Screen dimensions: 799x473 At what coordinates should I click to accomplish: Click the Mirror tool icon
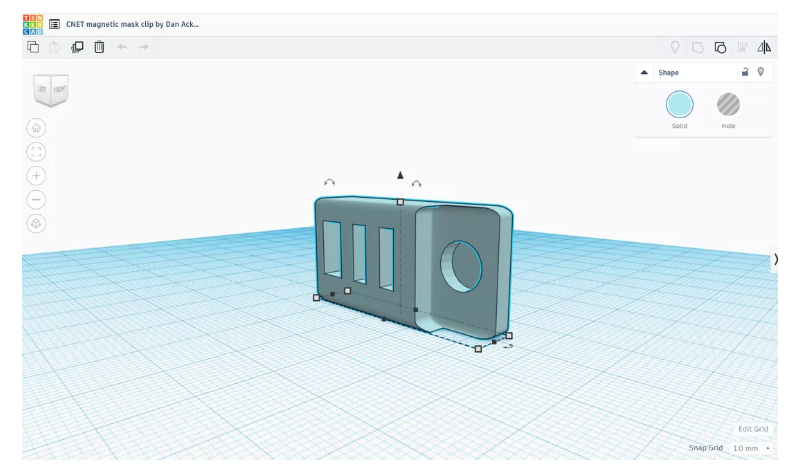(765, 47)
